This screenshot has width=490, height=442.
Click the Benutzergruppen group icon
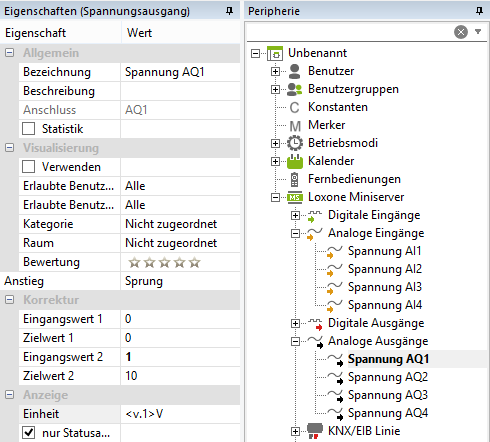coord(295,89)
